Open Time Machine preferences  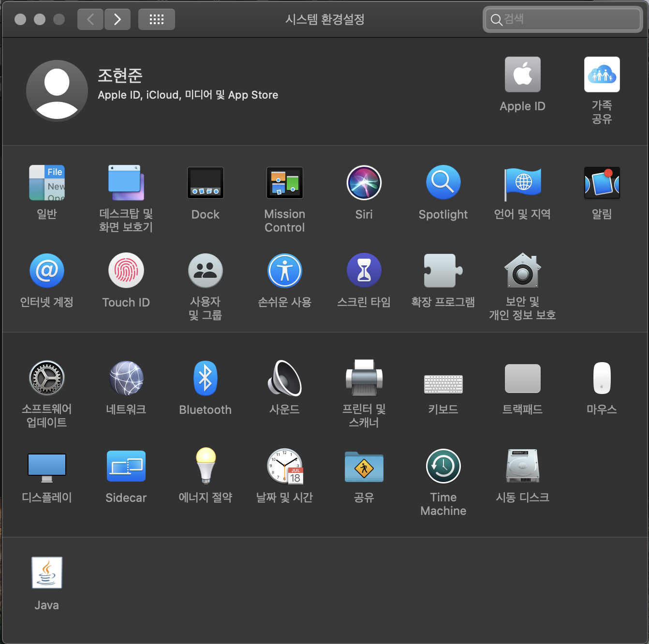click(443, 466)
